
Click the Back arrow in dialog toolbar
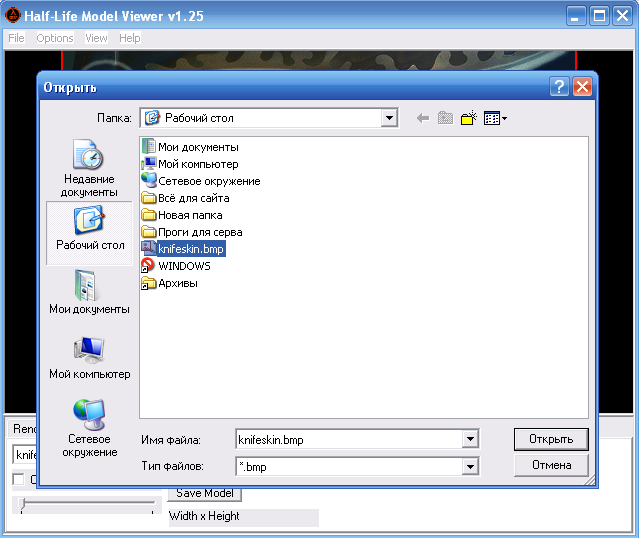pyautogui.click(x=422, y=118)
